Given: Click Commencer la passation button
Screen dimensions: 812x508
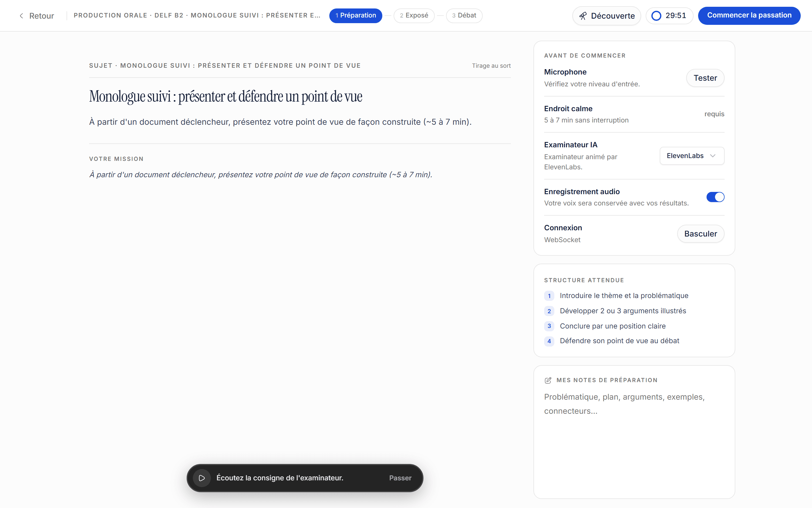Looking at the screenshot, I should (x=749, y=16).
